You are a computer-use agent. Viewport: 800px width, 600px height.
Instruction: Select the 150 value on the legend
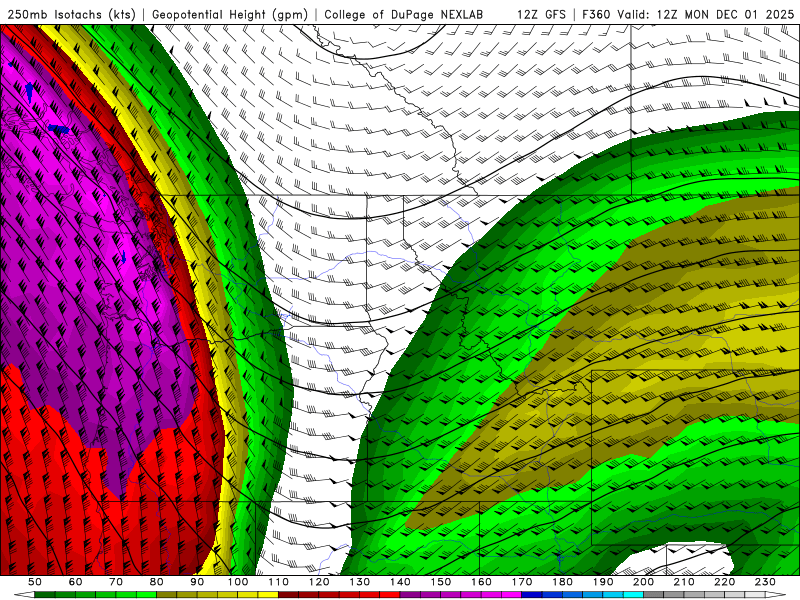point(441,582)
